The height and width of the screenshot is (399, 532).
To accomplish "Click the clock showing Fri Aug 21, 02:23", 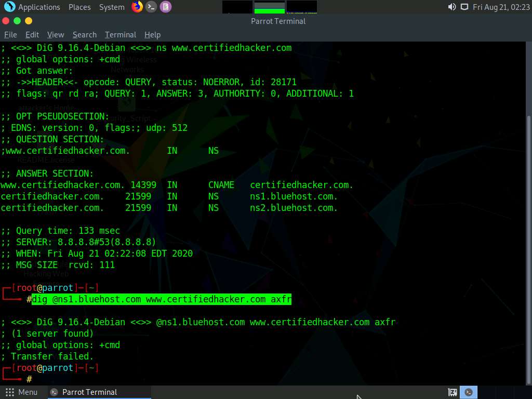I will [501, 7].
